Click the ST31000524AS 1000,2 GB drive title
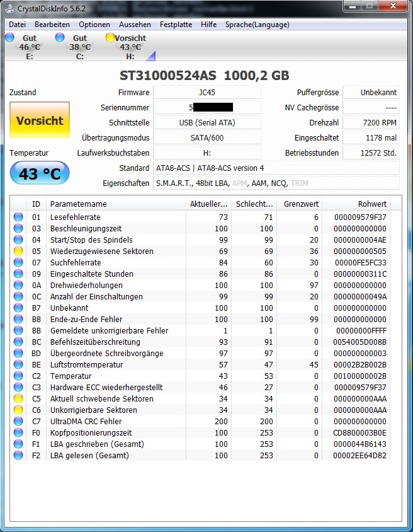413x532 pixels. tap(205, 75)
